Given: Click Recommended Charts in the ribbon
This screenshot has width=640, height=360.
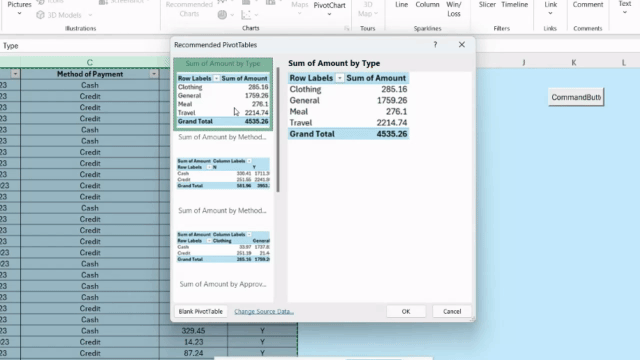Looking at the screenshot, I should coord(189,9).
